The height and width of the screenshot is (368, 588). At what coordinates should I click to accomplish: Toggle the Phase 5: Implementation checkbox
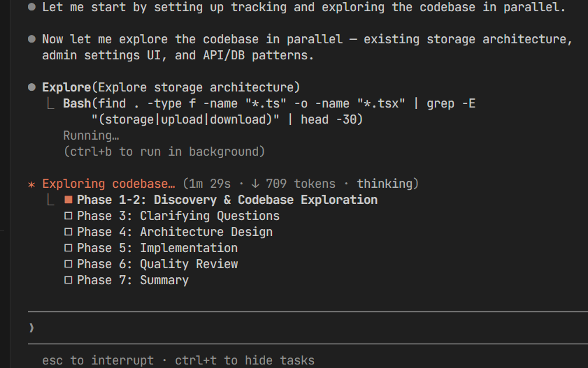(x=69, y=248)
